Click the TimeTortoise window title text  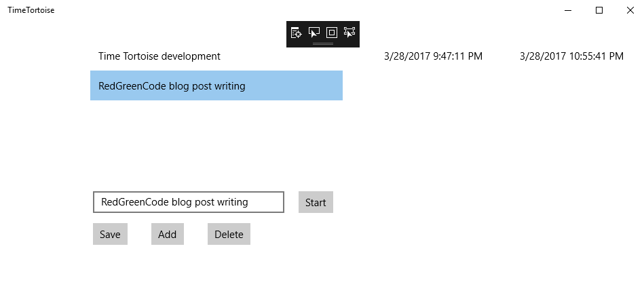point(31,10)
